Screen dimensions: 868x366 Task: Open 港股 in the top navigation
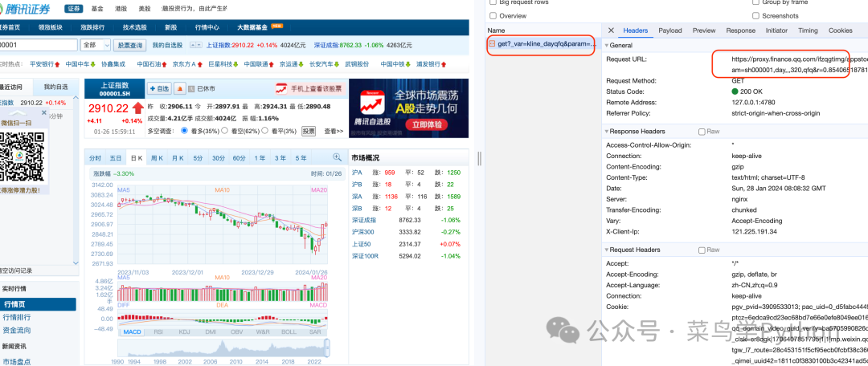[121, 8]
